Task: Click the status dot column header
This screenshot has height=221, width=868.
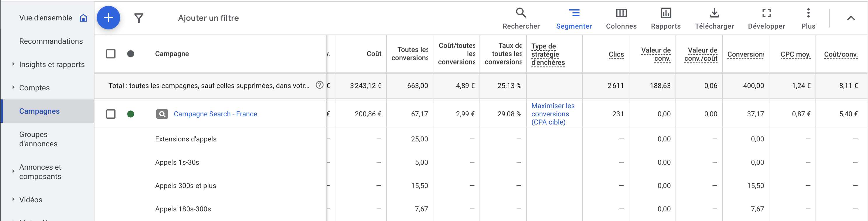Action: (131, 54)
